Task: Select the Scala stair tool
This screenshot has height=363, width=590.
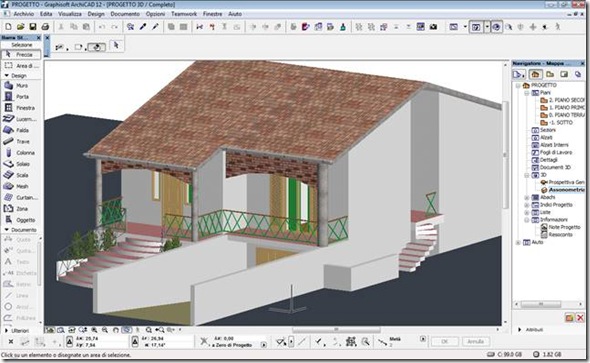Action: 21,175
